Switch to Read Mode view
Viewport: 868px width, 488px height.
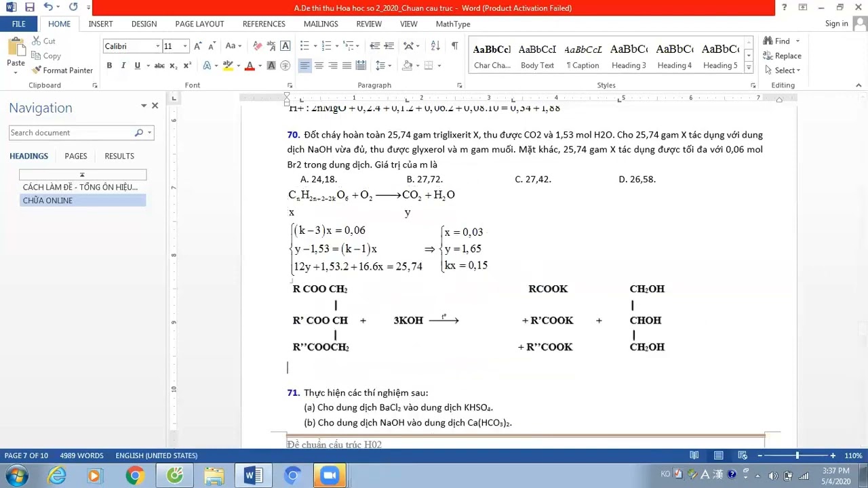coord(694,455)
